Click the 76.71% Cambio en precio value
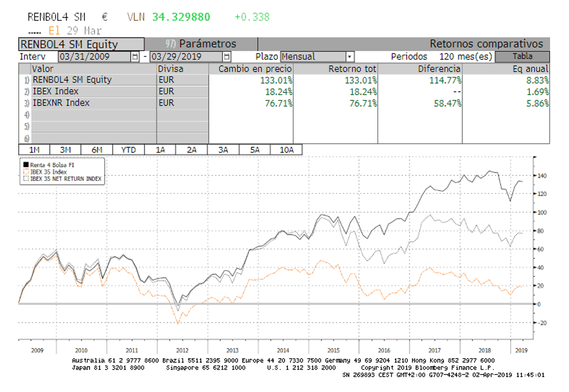 point(279,103)
